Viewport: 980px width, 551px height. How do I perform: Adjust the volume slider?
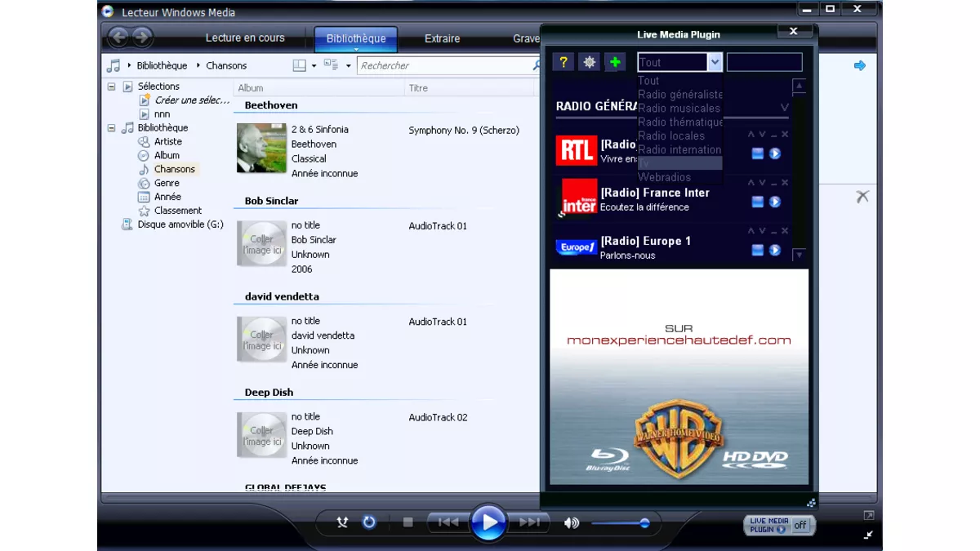[621, 522]
